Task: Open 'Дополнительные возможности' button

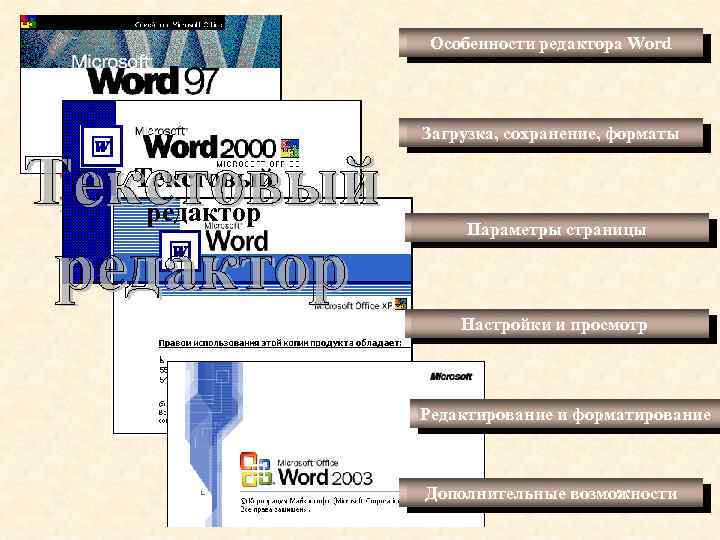Action: pyautogui.click(x=551, y=494)
